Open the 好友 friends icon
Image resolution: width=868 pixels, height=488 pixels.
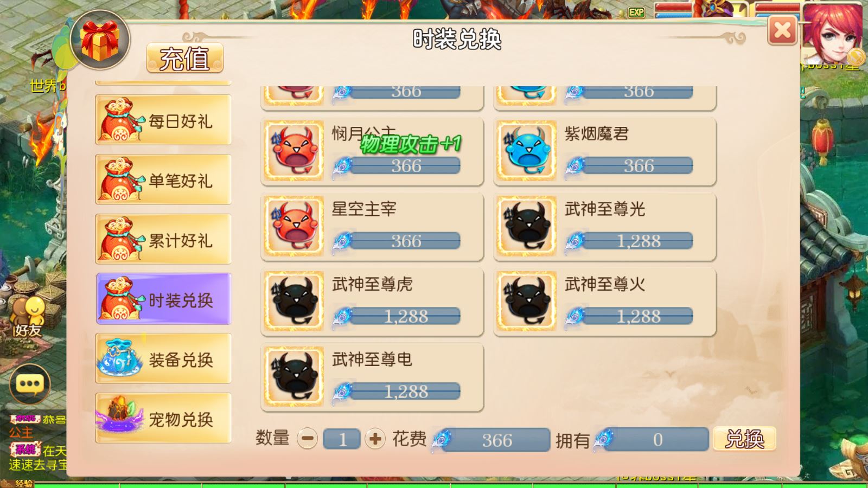(x=28, y=317)
